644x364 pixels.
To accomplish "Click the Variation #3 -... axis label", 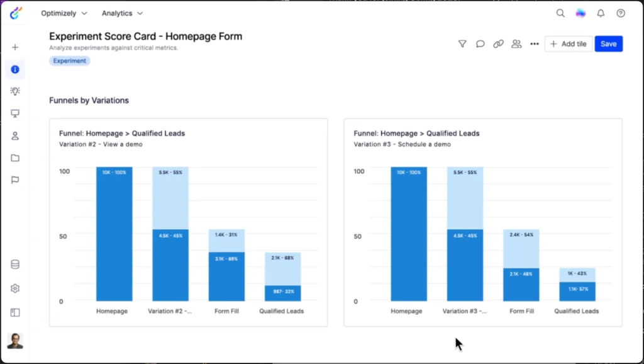I will 465,311.
